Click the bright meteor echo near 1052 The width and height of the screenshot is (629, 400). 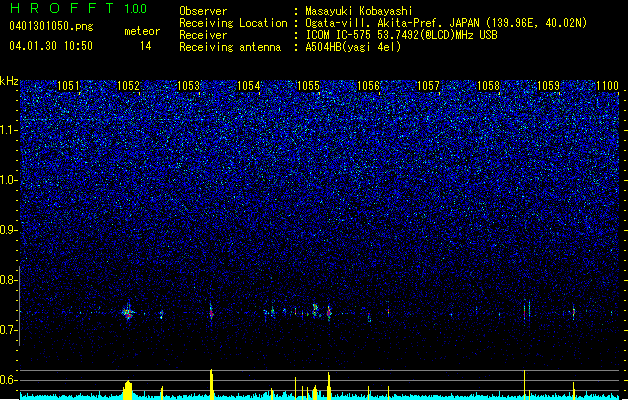[128, 312]
